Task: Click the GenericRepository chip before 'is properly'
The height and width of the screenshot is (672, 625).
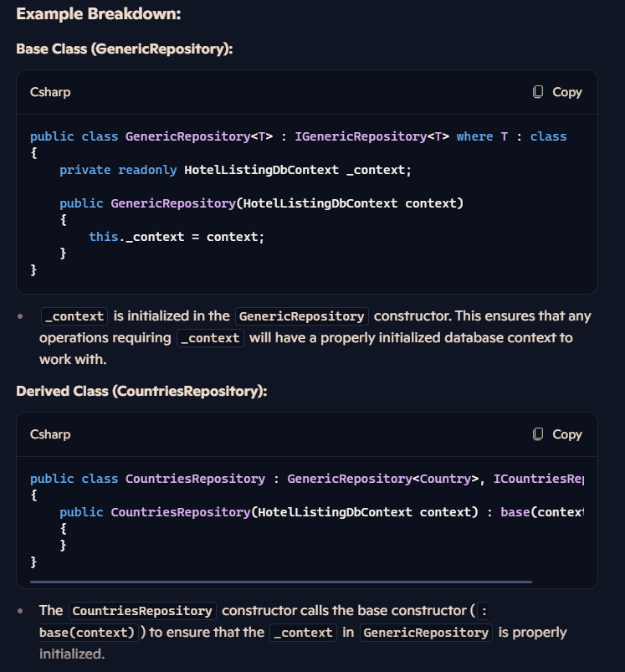Action: 426,633
